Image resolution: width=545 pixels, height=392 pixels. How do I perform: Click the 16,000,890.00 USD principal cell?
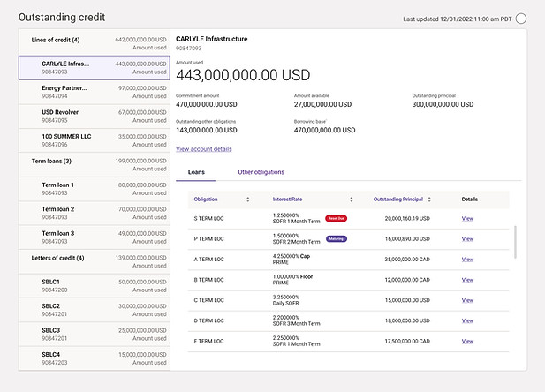[407, 239]
